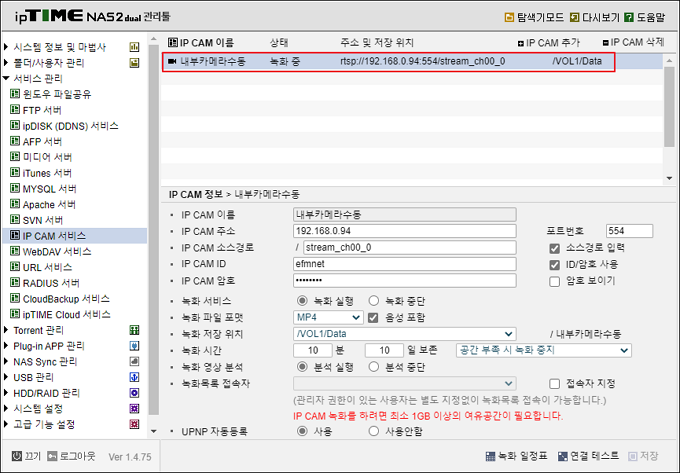Viewport: 680px width, 473px height.
Task: Expand the HDD/RAID 관리 section
Action: [x=6, y=393]
